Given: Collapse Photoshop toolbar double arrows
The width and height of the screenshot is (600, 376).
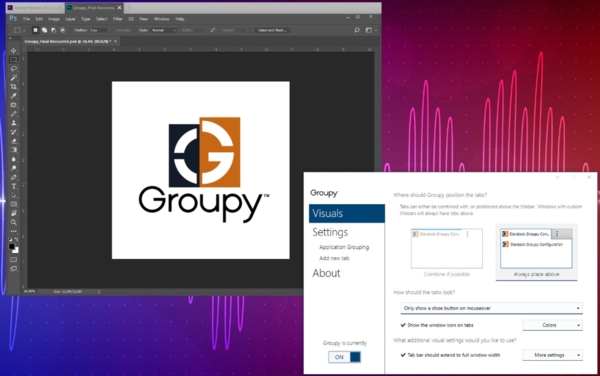Looking at the screenshot, I should point(10,39).
